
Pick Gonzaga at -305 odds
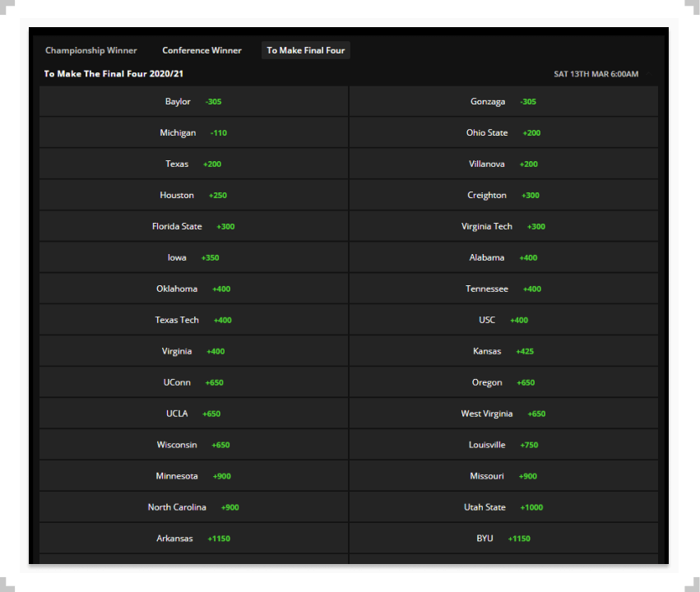click(x=503, y=102)
